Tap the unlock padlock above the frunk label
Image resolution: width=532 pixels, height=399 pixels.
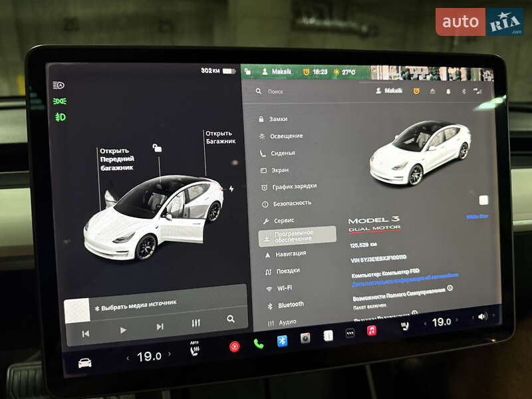click(x=158, y=149)
